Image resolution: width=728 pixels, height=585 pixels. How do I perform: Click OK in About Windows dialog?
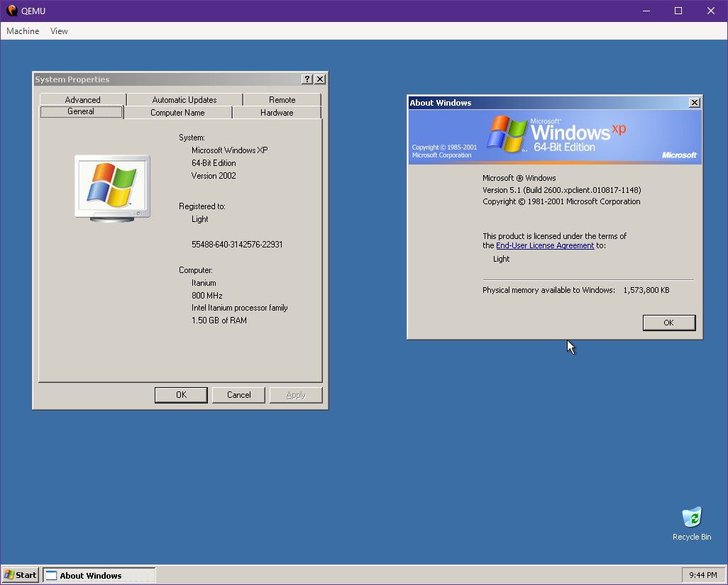tap(668, 323)
